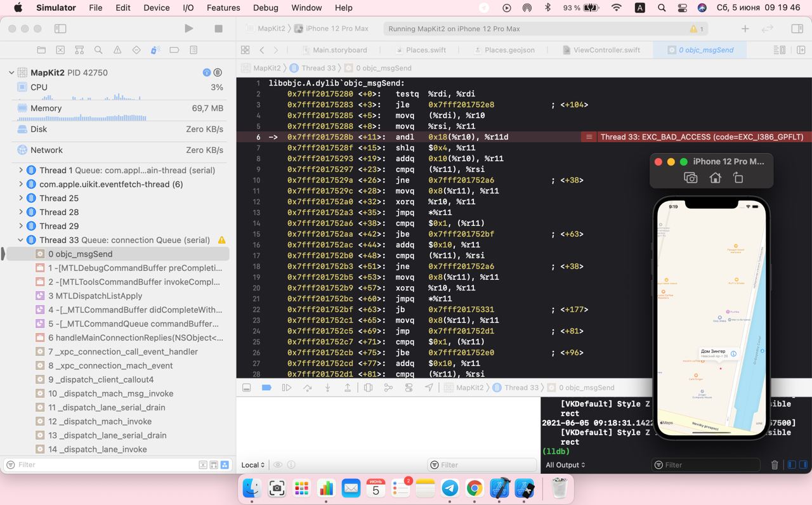Screen dimensions: 812x505
Task: Click the warning count indicator in toolbar
Action: click(697, 29)
